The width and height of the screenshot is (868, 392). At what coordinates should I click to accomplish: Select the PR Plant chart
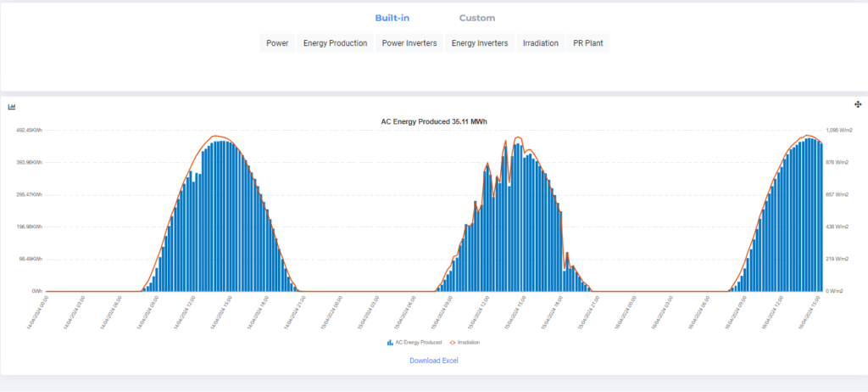pyautogui.click(x=589, y=43)
